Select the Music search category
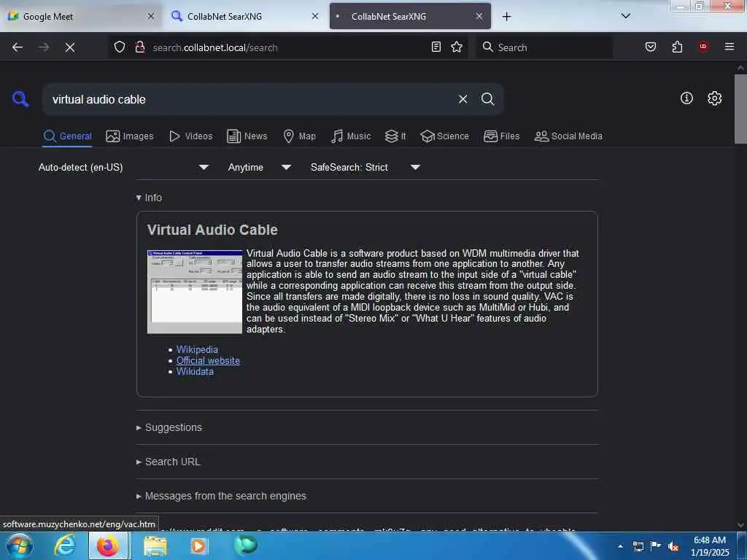 351,136
